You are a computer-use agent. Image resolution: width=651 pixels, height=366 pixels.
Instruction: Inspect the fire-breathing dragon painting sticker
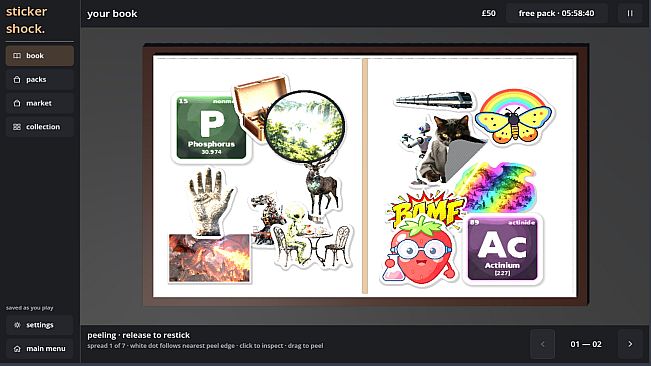(x=209, y=258)
